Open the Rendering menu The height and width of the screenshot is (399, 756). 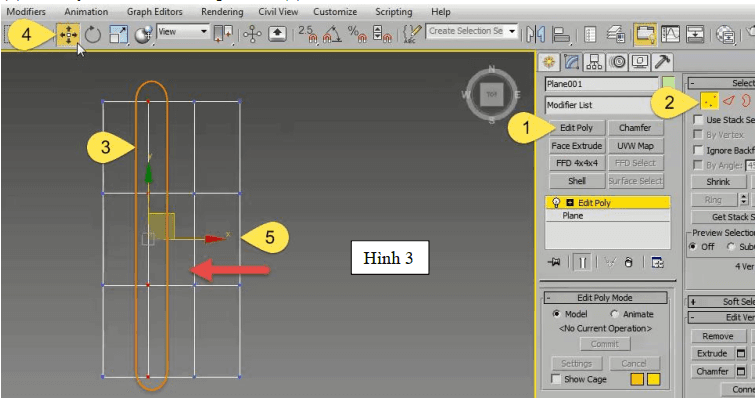pyautogui.click(x=222, y=12)
